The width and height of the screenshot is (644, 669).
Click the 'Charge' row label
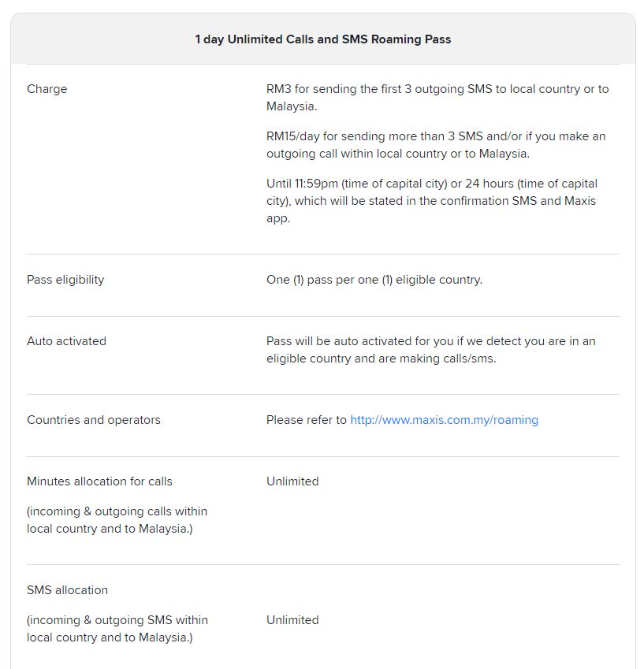(x=47, y=89)
